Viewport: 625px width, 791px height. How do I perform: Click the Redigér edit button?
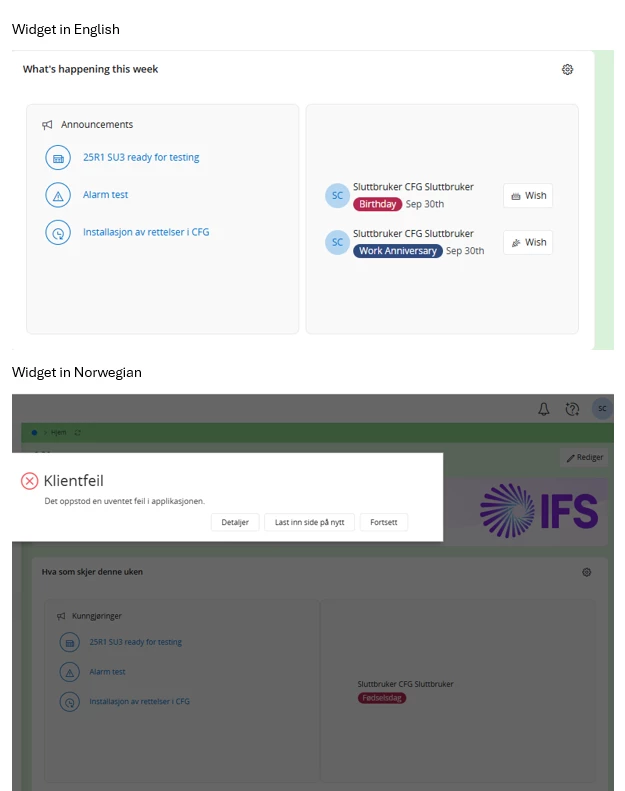point(585,457)
